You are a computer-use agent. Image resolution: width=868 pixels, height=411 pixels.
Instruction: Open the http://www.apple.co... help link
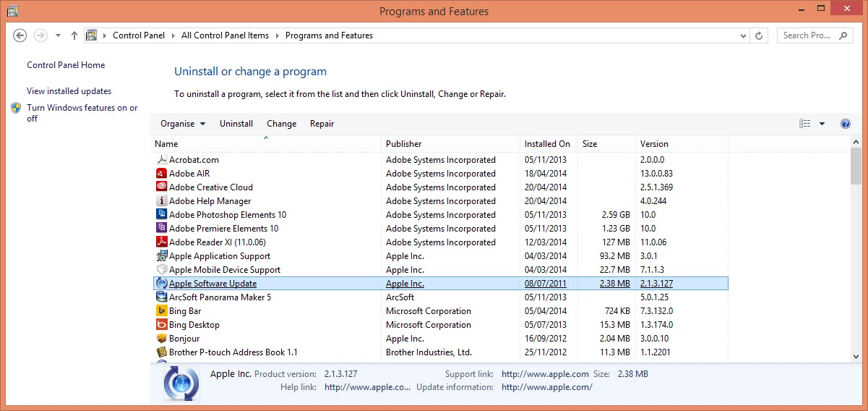point(367,387)
